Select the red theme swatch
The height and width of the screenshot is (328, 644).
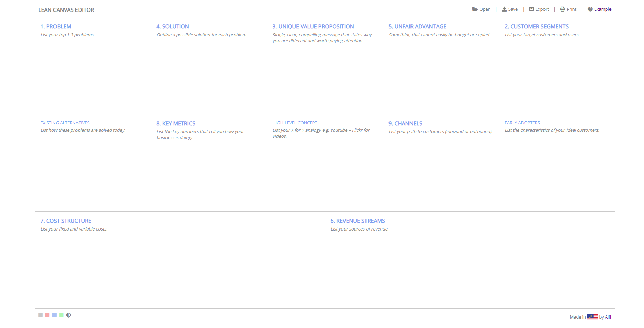47,315
